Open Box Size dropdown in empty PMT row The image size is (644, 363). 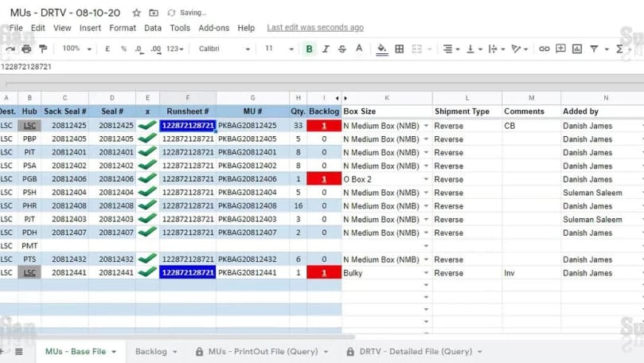(426, 246)
